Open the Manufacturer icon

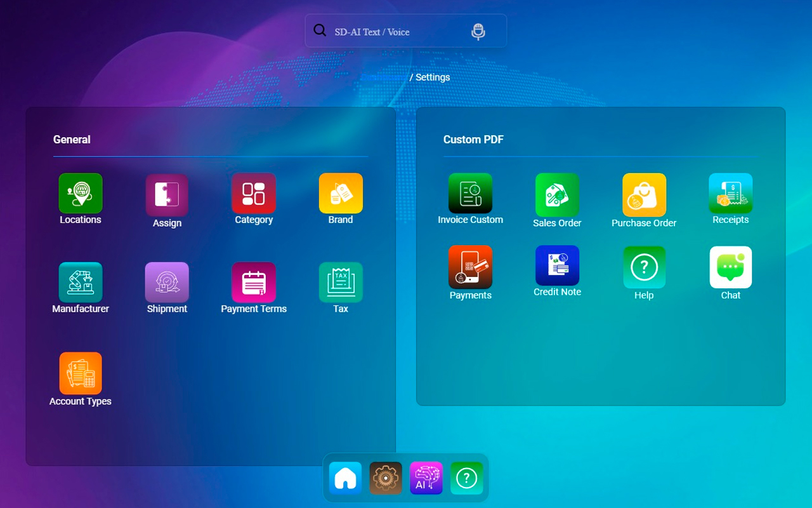(x=81, y=282)
